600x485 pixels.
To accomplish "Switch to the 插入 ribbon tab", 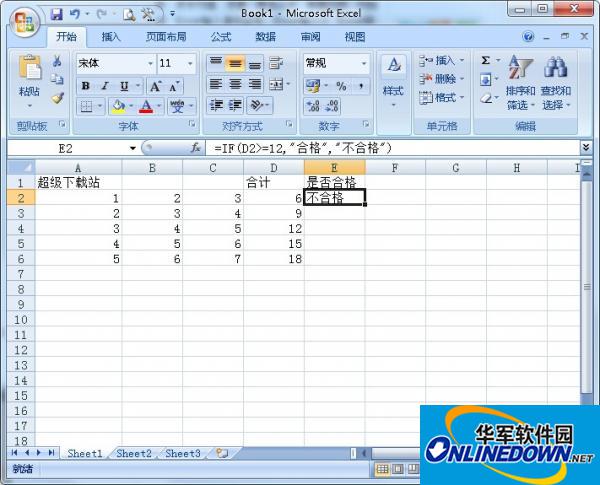I will click(x=111, y=37).
